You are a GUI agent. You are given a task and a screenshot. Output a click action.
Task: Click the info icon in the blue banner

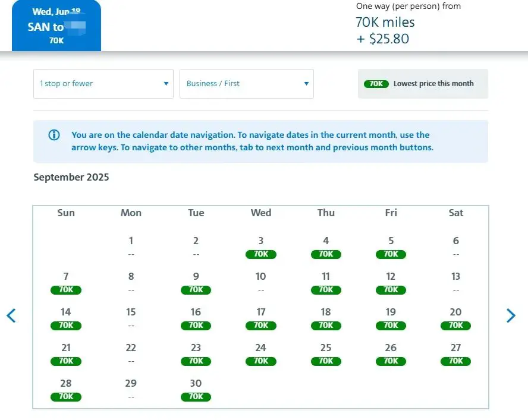click(x=54, y=135)
